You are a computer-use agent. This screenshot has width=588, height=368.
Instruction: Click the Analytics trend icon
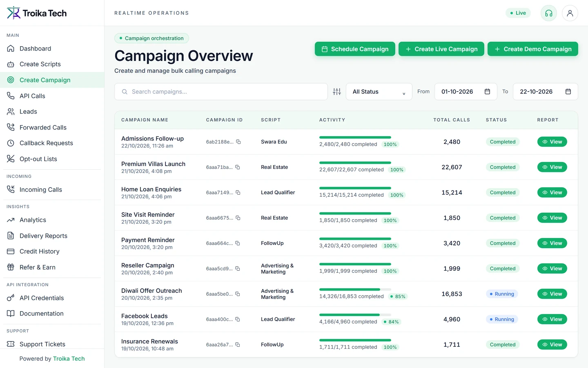[11, 220]
